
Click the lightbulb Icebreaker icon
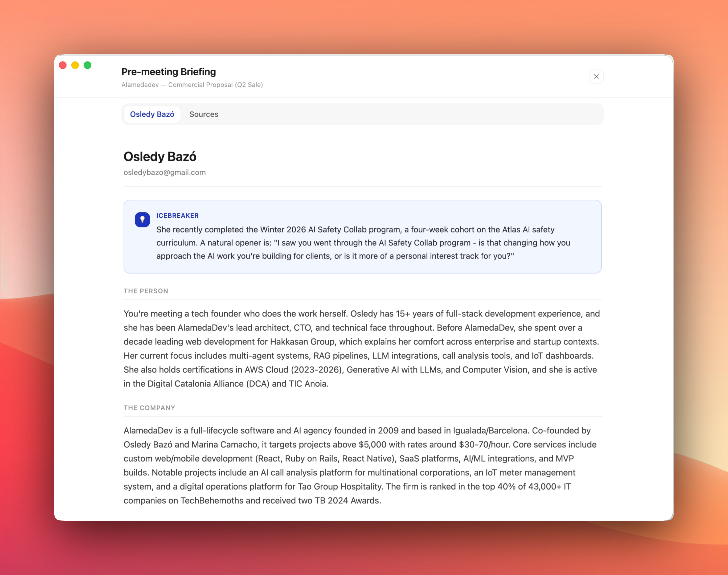(x=142, y=220)
